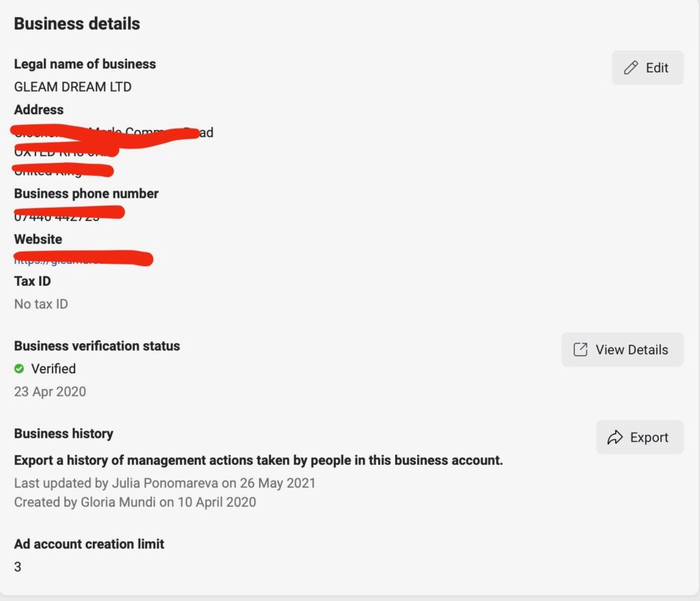Click the Business details heading
Image resolution: width=700 pixels, height=601 pixels.
(77, 23)
